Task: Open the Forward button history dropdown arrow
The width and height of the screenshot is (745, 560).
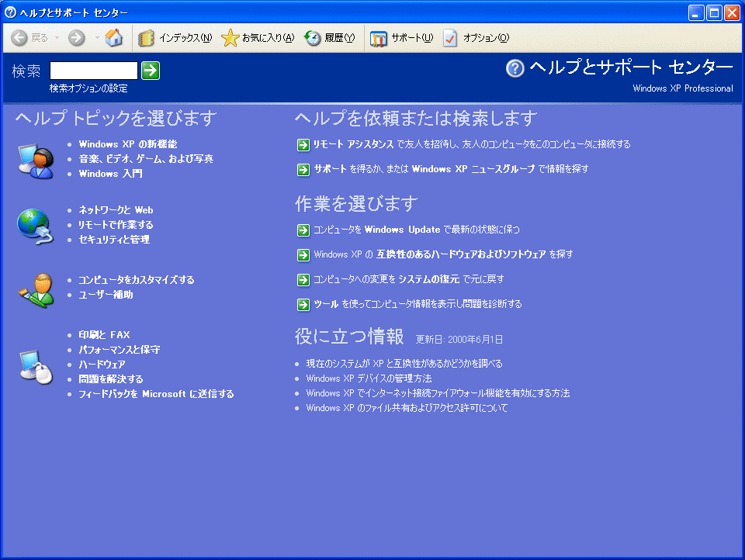Action: coord(97,37)
